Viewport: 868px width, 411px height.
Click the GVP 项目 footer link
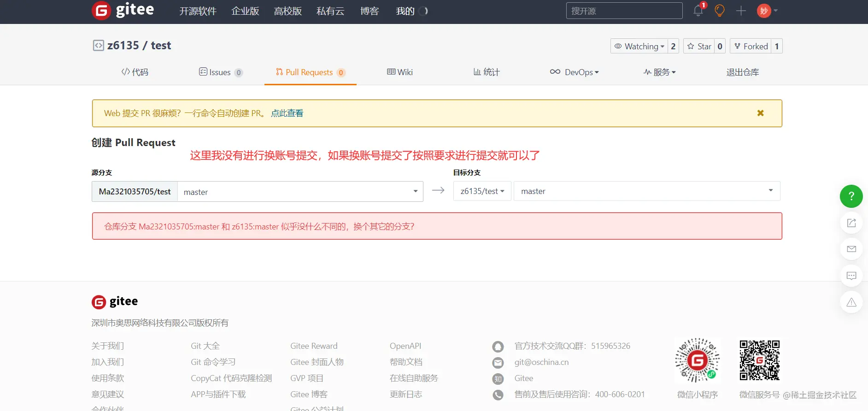coord(307,378)
